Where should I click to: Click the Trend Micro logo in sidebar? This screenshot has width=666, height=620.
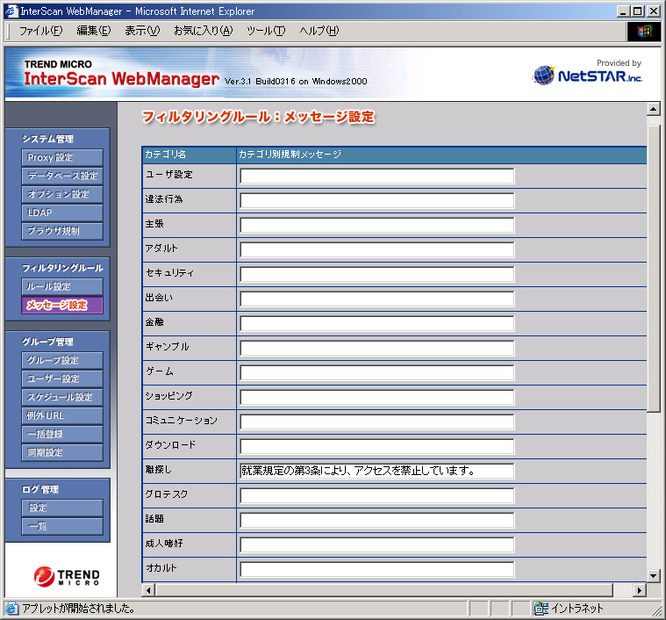67,576
